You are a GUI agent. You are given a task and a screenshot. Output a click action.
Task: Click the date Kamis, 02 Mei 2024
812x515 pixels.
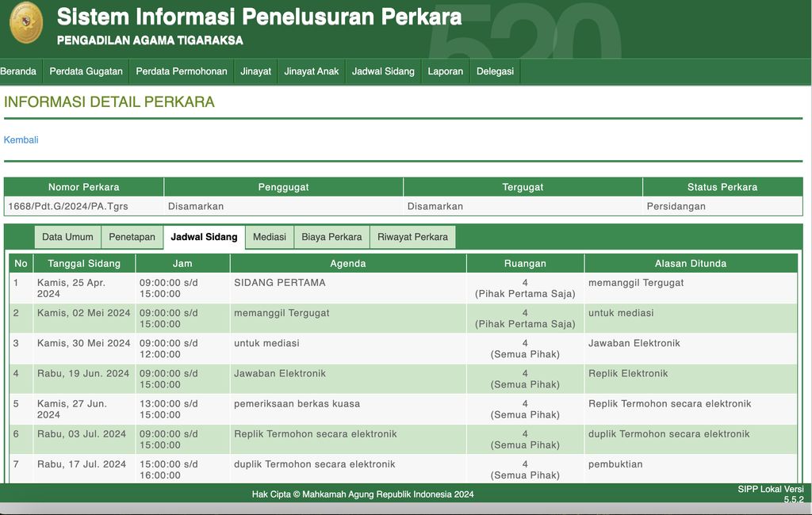click(x=83, y=313)
